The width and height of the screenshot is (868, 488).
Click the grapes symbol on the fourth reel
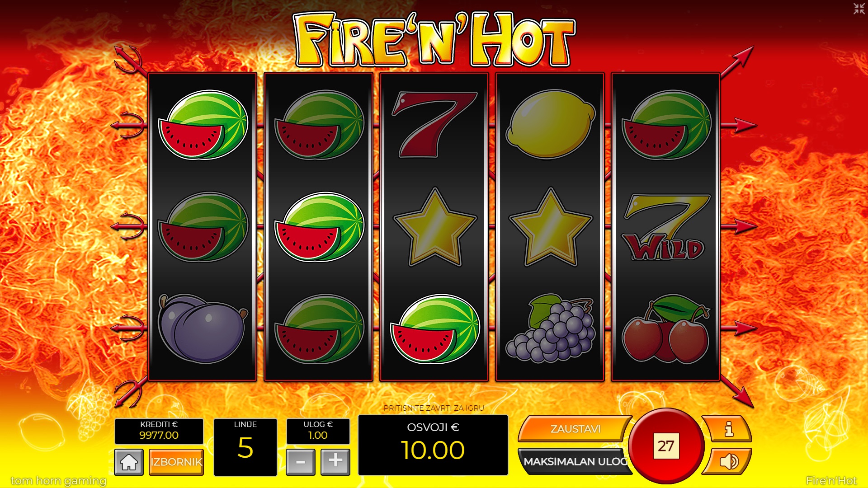tap(550, 328)
